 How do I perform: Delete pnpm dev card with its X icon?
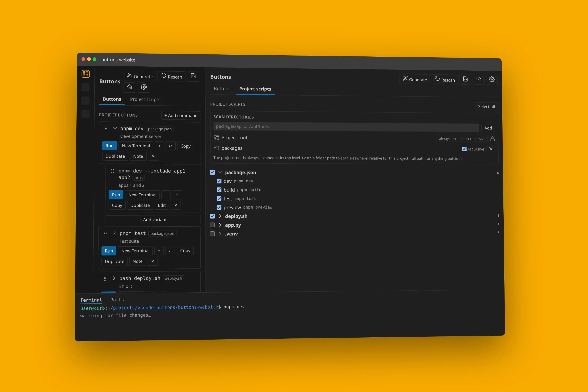pos(153,156)
